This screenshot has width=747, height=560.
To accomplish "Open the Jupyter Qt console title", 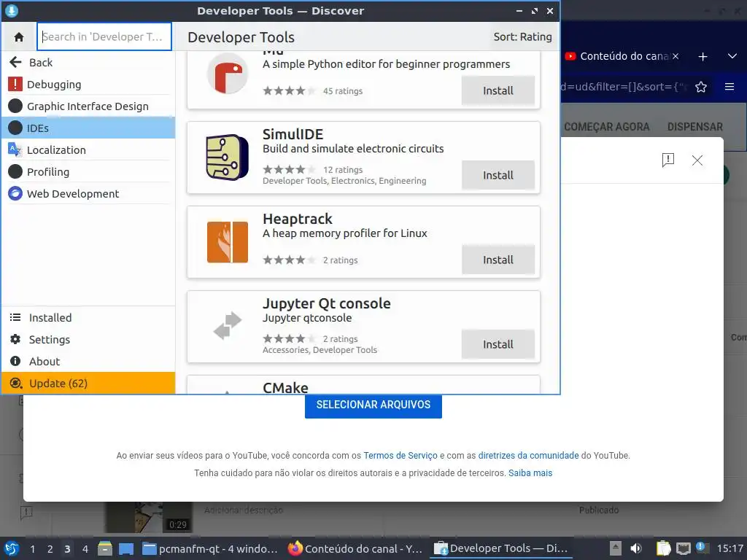I will (327, 303).
